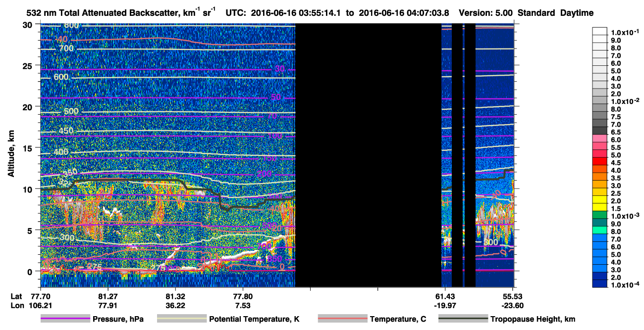The image size is (644, 330).
Task: Click the magenta Pressure legend line sample
Action: click(65, 319)
